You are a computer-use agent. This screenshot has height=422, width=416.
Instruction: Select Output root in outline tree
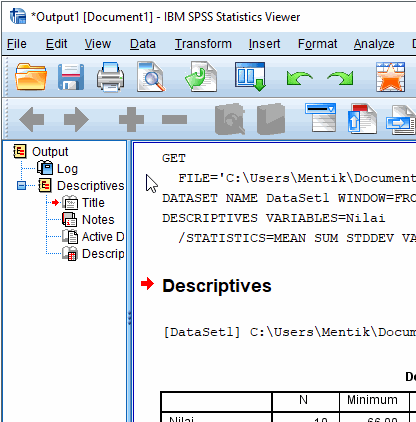50,152
